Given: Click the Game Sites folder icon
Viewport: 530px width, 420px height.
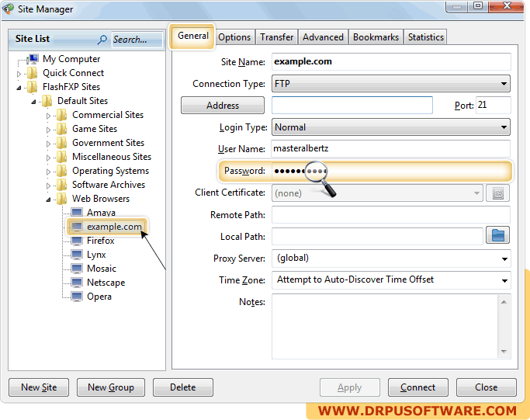Looking at the screenshot, I should [62, 129].
